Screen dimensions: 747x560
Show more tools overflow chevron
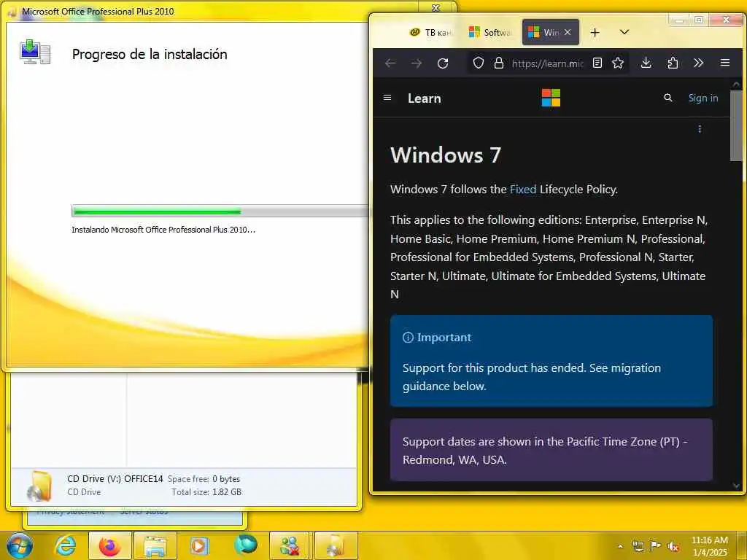tap(698, 63)
